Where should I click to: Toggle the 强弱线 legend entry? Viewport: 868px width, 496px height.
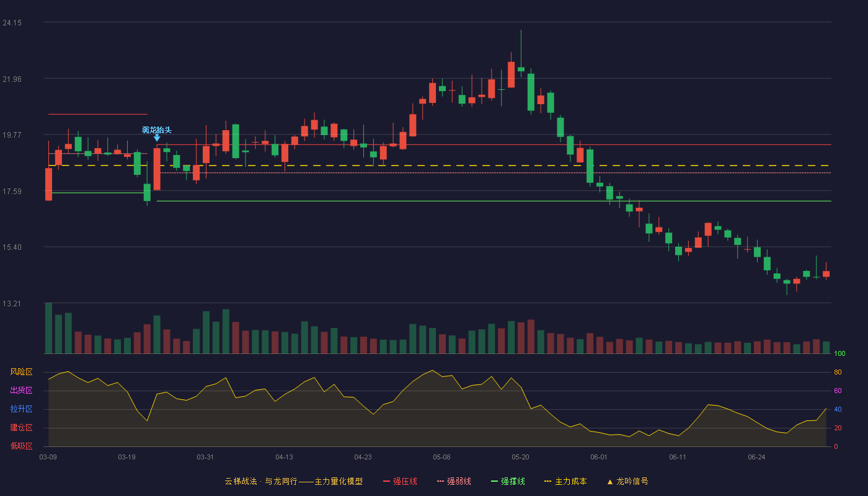coord(454,481)
